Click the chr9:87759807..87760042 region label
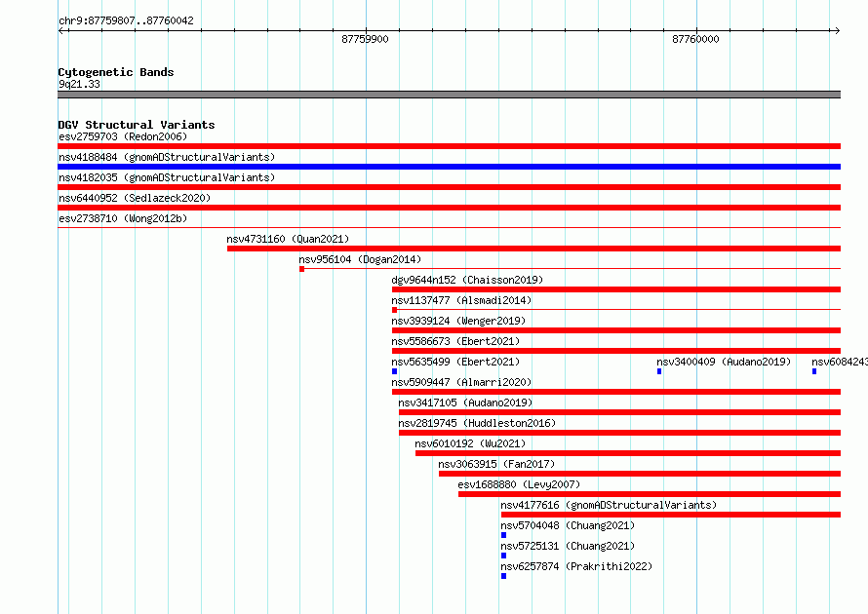868x614 pixels. [x=126, y=20]
